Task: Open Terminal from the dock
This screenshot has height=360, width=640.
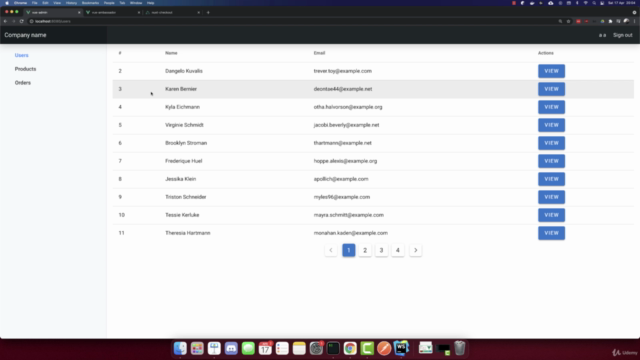Action: [333, 348]
